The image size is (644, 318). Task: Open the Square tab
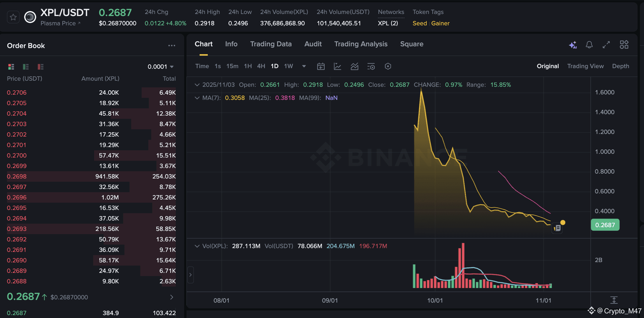(411, 44)
